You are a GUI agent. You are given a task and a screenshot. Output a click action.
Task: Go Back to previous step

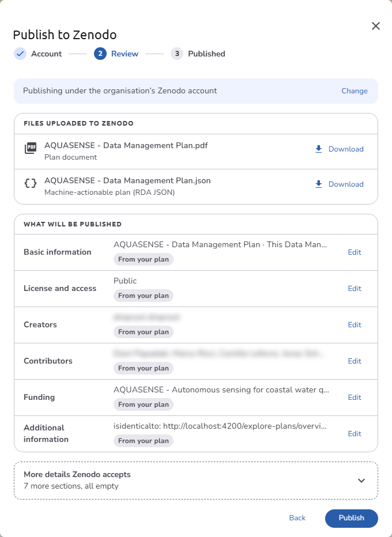(297, 518)
